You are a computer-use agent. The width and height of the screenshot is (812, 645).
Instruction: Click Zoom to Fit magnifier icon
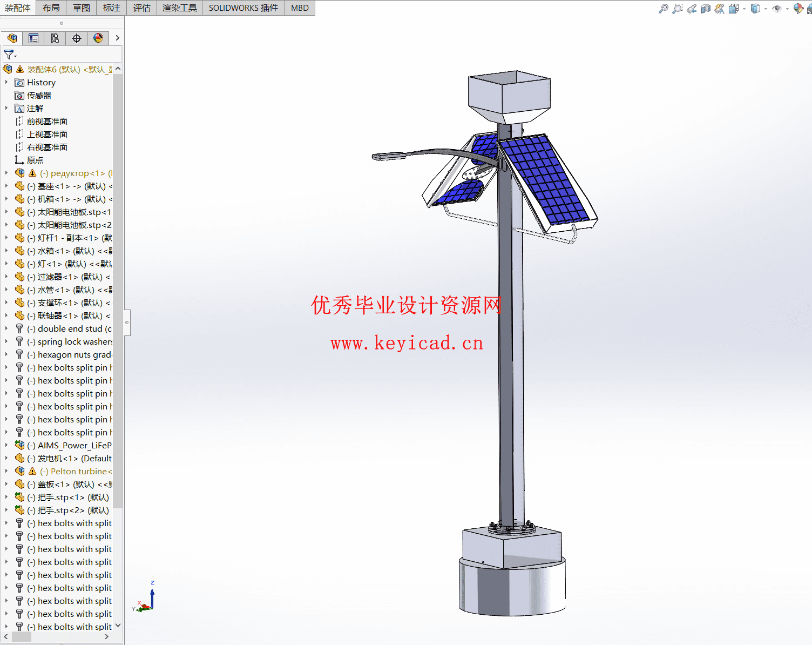point(664,9)
